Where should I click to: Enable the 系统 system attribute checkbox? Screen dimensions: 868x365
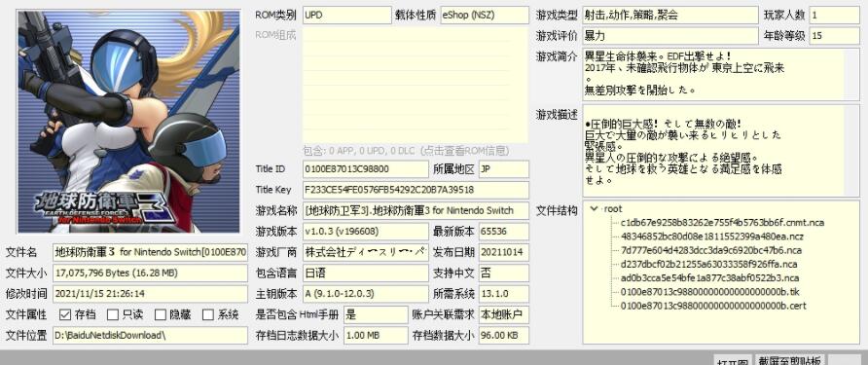pyautogui.click(x=208, y=314)
